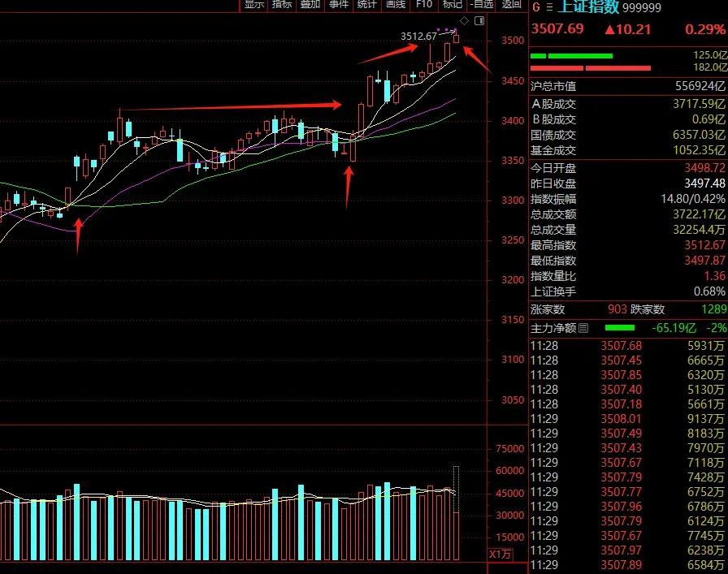Click the 3512.67 high price label on chart
This screenshot has height=574, width=728.
point(418,36)
